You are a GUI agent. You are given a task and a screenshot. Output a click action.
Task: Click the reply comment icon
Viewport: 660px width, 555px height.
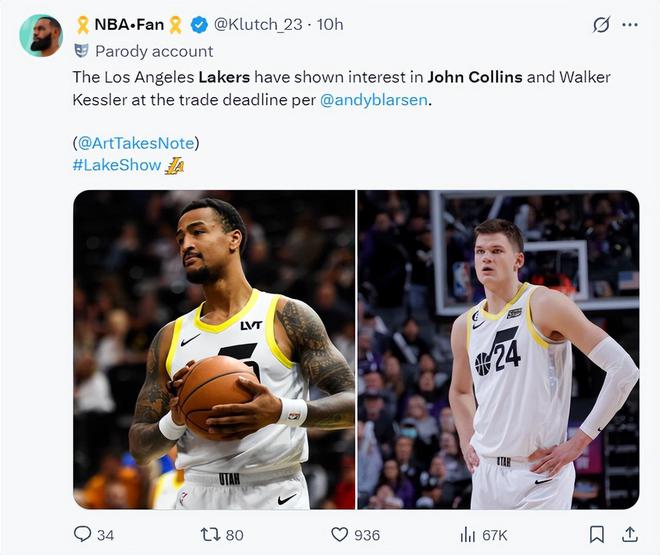pyautogui.click(x=83, y=534)
